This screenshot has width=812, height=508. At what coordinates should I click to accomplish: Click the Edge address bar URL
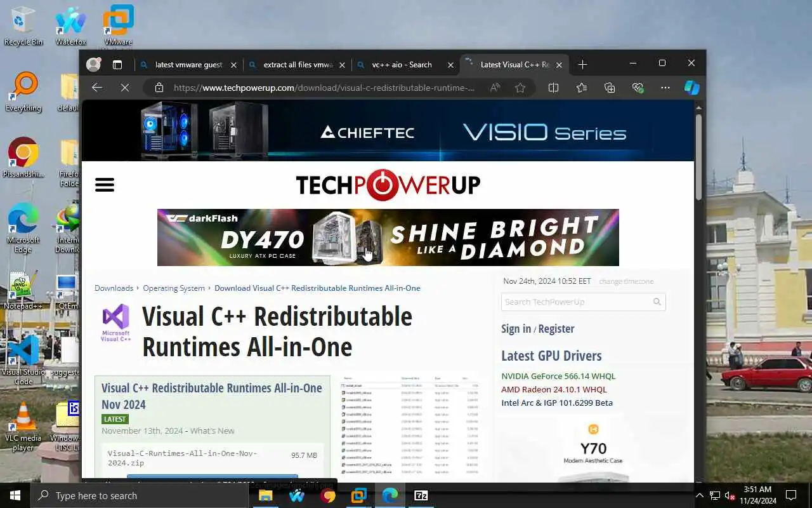tap(324, 88)
